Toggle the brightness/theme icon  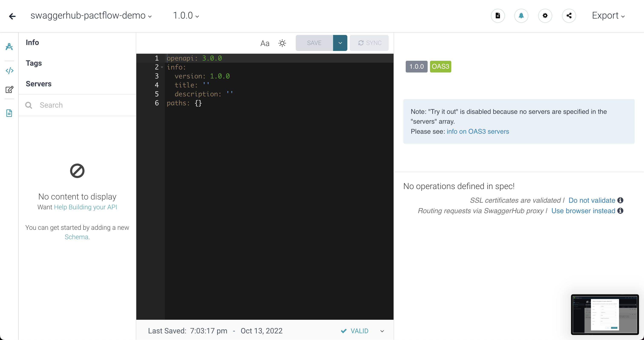pyautogui.click(x=282, y=43)
